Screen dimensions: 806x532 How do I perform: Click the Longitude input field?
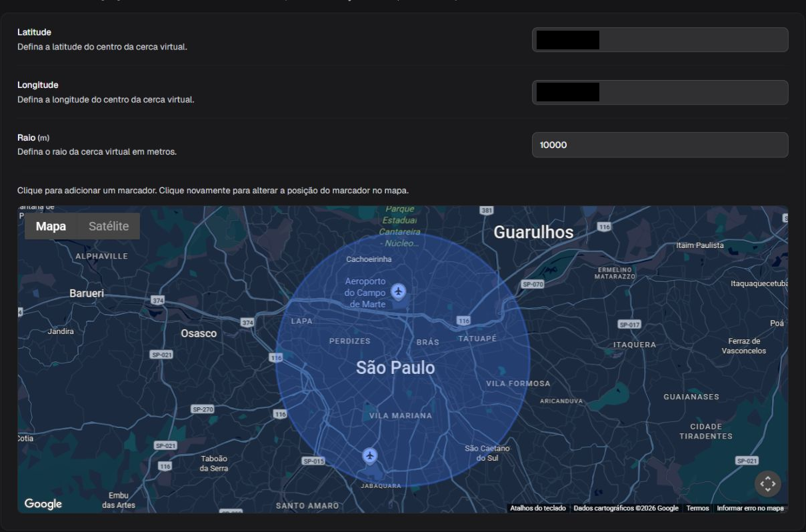click(x=660, y=93)
